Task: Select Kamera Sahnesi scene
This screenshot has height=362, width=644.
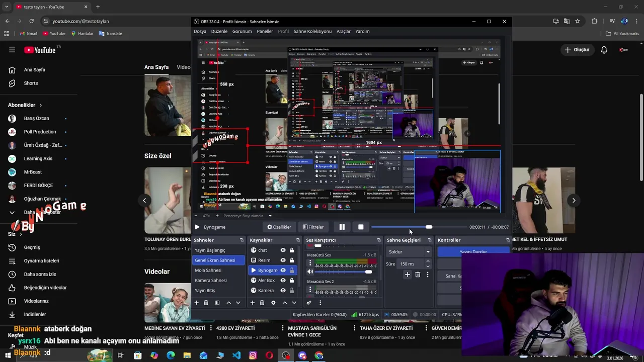Action: 218,280
